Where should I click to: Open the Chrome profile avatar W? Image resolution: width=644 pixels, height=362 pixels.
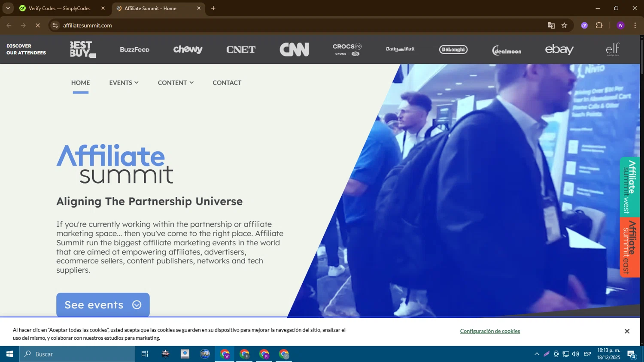pyautogui.click(x=620, y=26)
